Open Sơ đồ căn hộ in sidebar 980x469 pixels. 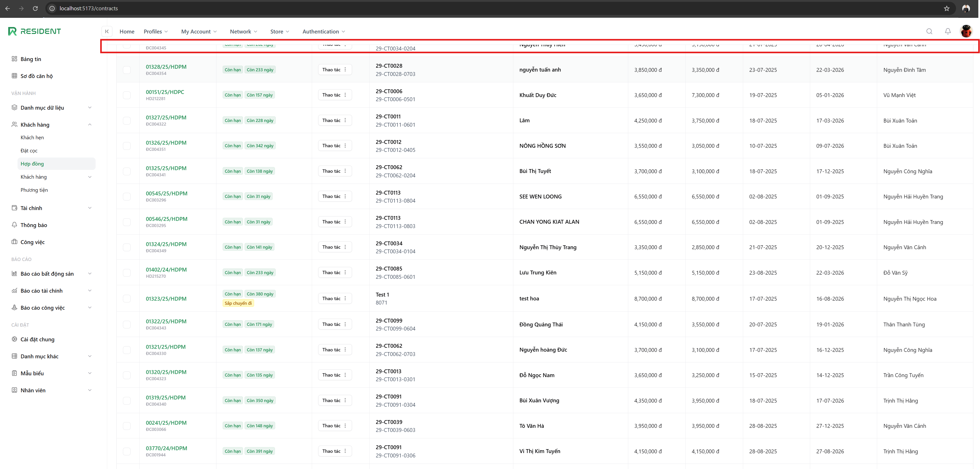click(x=37, y=76)
